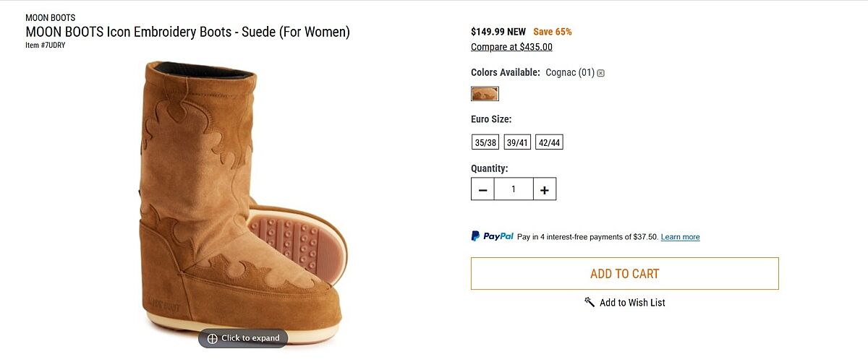
Task: Increase quantity with the plus button
Action: (544, 189)
